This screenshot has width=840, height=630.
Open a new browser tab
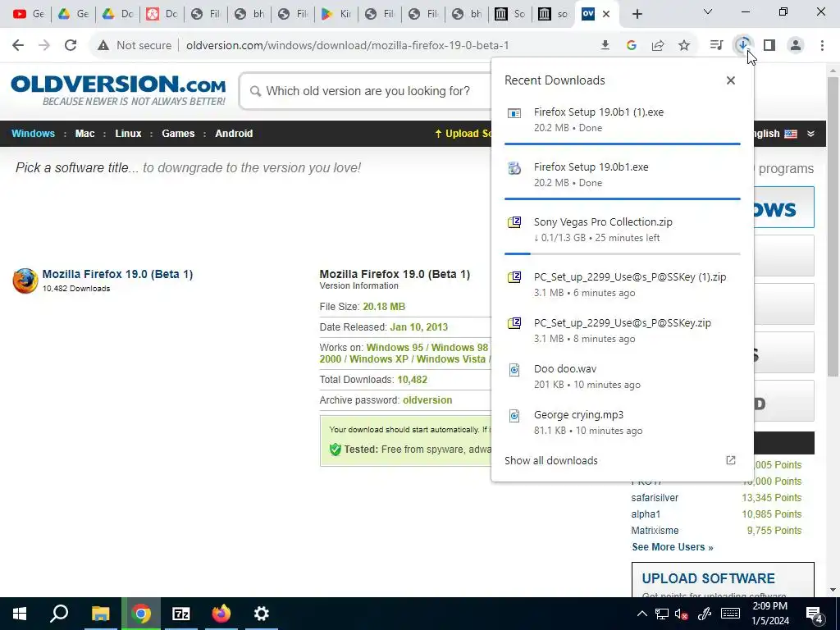pyautogui.click(x=637, y=15)
